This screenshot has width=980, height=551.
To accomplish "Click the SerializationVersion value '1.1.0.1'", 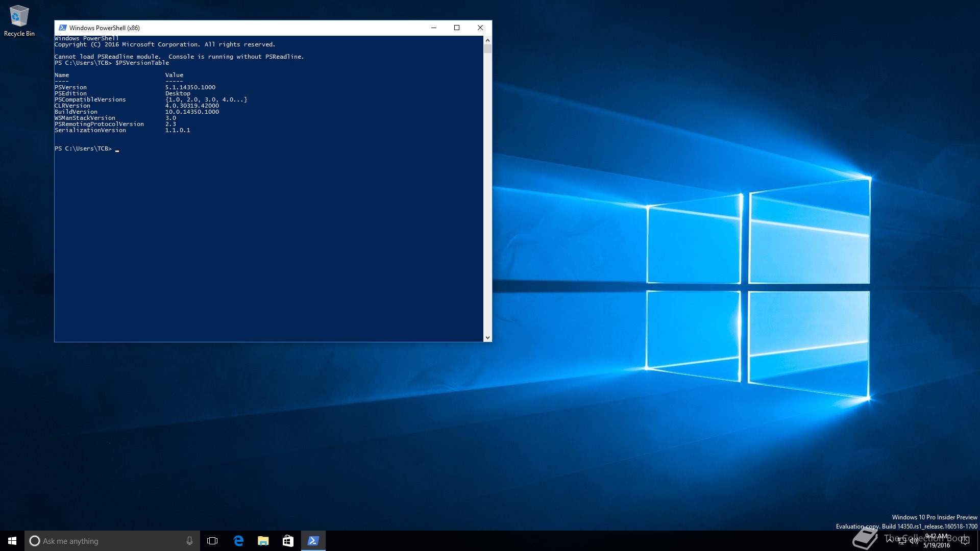I will pyautogui.click(x=178, y=130).
